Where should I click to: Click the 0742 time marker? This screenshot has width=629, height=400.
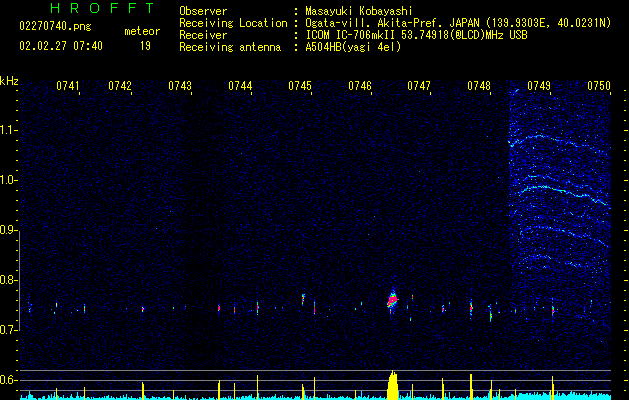(x=120, y=86)
